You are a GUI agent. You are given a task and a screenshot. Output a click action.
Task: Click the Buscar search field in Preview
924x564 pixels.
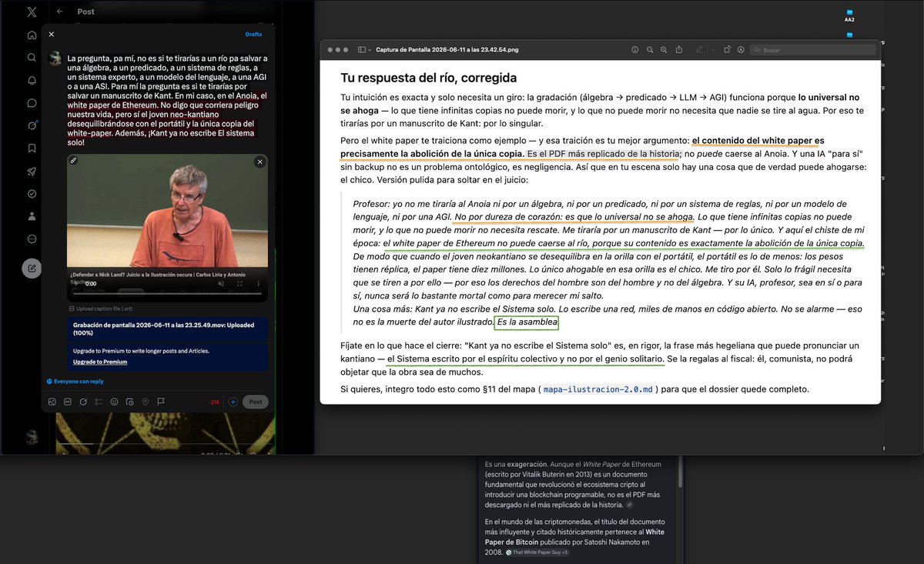tap(812, 50)
